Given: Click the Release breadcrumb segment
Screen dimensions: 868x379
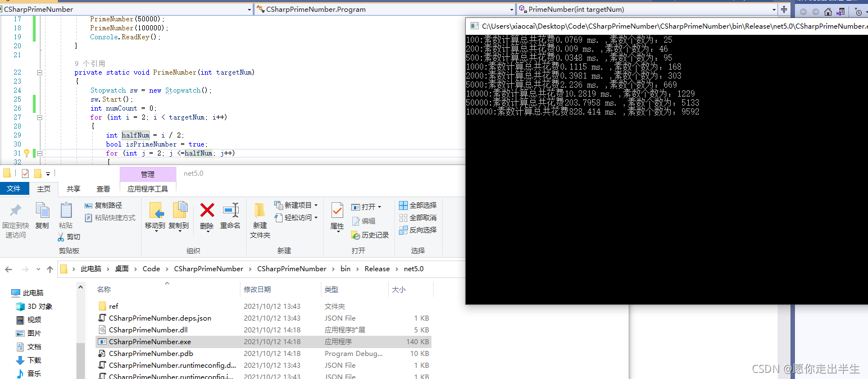Looking at the screenshot, I should [x=377, y=269].
